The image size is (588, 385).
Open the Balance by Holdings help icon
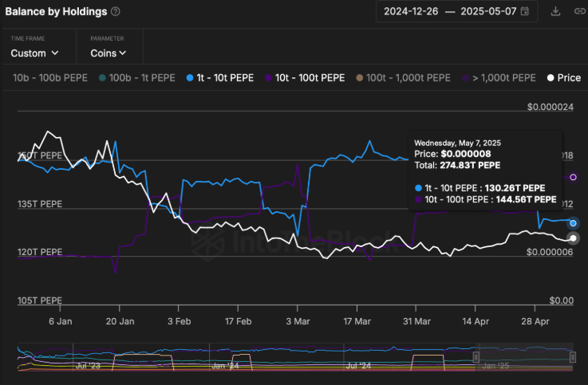116,12
